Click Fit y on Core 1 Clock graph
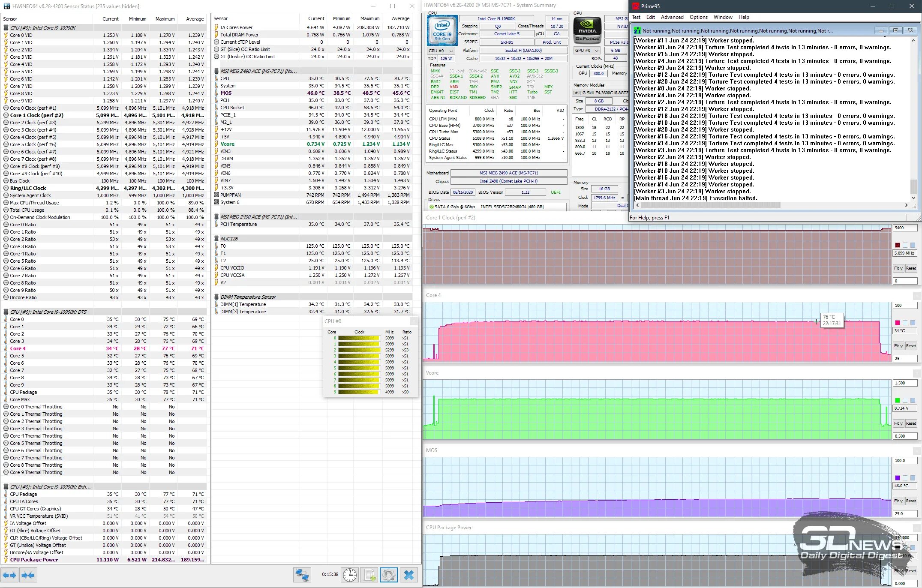Viewport: 922px width, 588px height. [898, 268]
